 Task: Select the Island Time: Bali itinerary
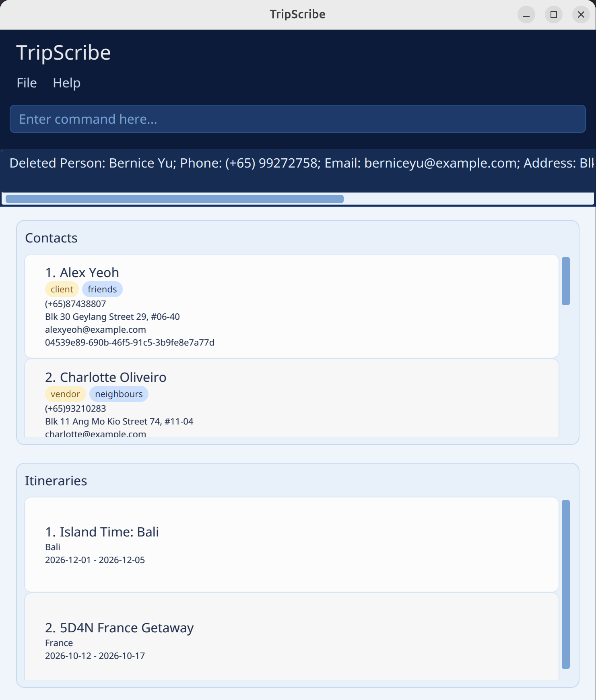pyautogui.click(x=291, y=545)
